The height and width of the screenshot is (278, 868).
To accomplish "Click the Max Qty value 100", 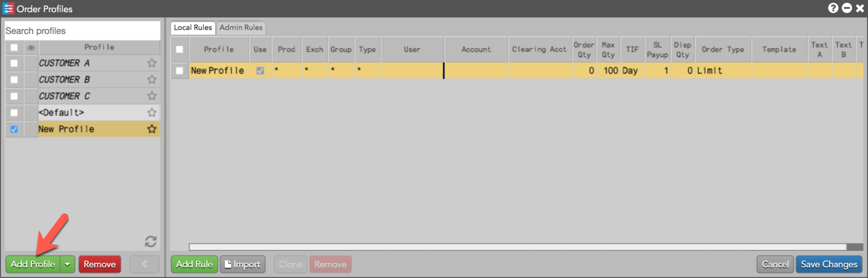I will [x=608, y=71].
